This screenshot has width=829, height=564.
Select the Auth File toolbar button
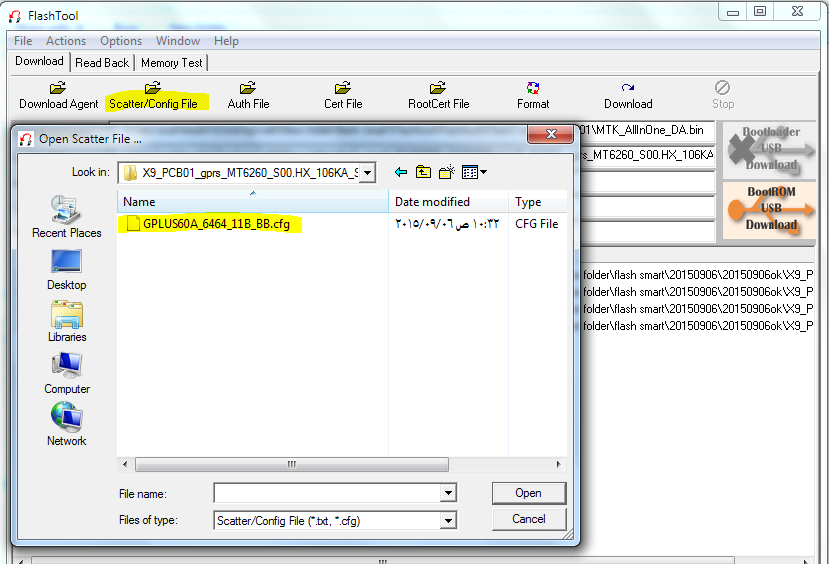pyautogui.click(x=248, y=96)
